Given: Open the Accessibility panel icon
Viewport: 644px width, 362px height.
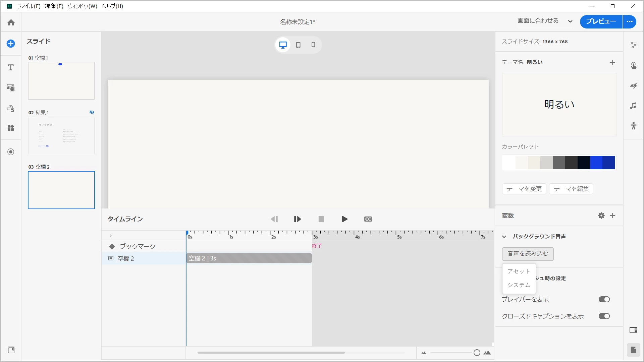Looking at the screenshot, I should 633,126.
